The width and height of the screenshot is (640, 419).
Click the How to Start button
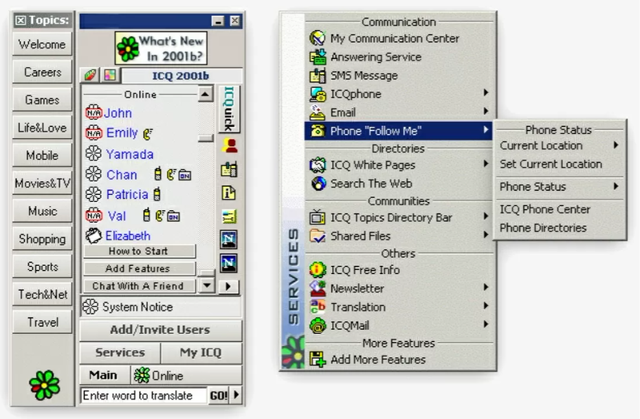click(140, 251)
